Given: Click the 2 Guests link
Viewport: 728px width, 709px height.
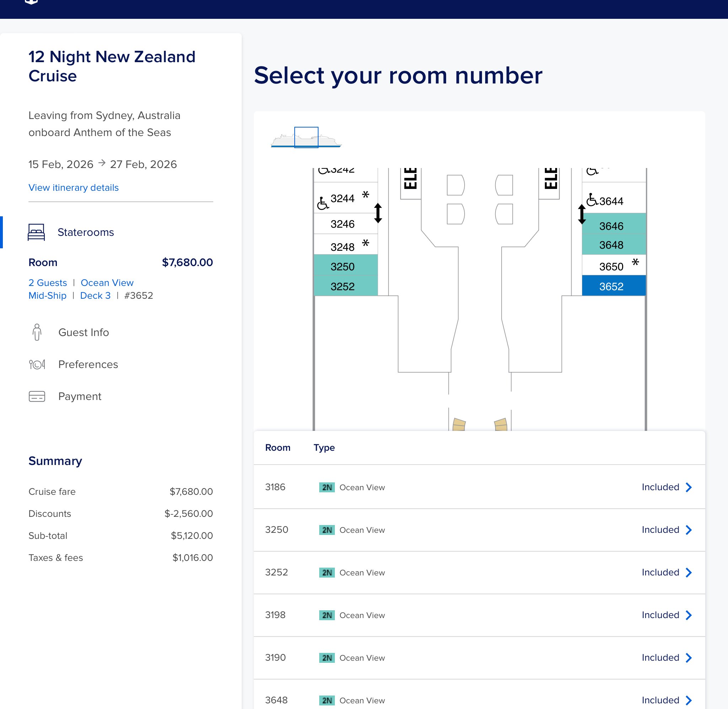Looking at the screenshot, I should pyautogui.click(x=48, y=283).
